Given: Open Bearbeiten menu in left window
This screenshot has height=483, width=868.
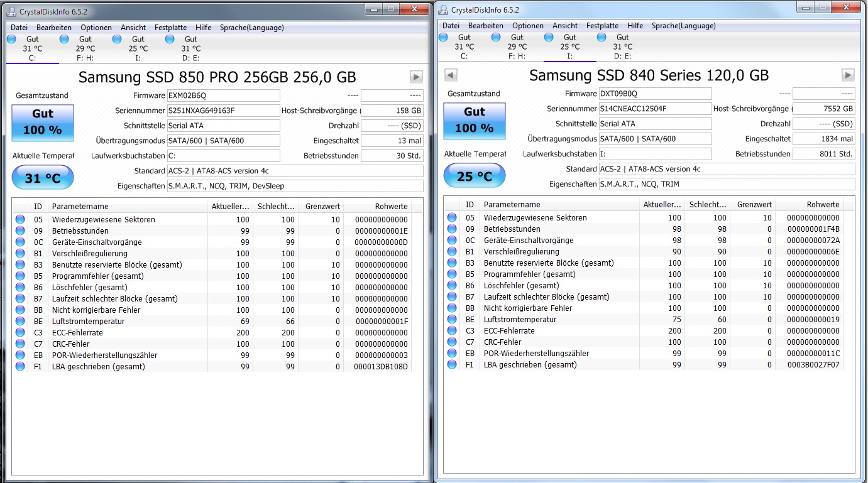Looking at the screenshot, I should coord(54,28).
